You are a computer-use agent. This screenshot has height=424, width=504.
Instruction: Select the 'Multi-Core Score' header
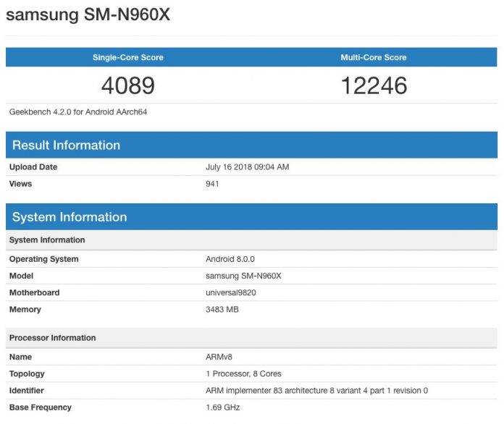tap(374, 57)
